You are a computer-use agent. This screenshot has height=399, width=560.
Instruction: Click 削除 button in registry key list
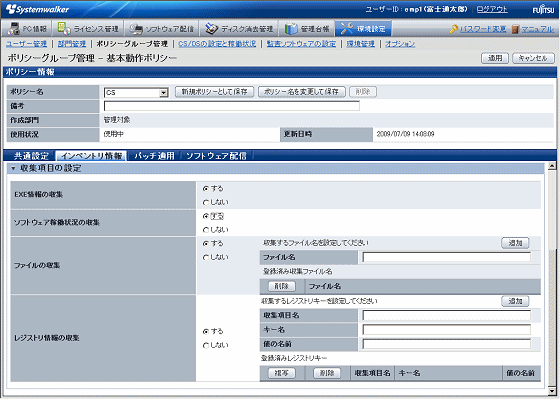click(x=327, y=373)
